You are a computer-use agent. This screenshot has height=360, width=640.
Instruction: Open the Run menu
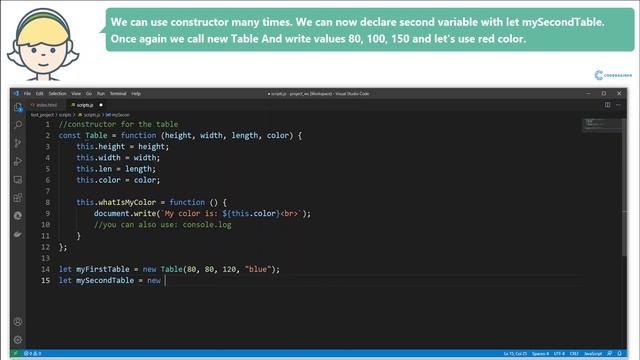click(x=101, y=93)
